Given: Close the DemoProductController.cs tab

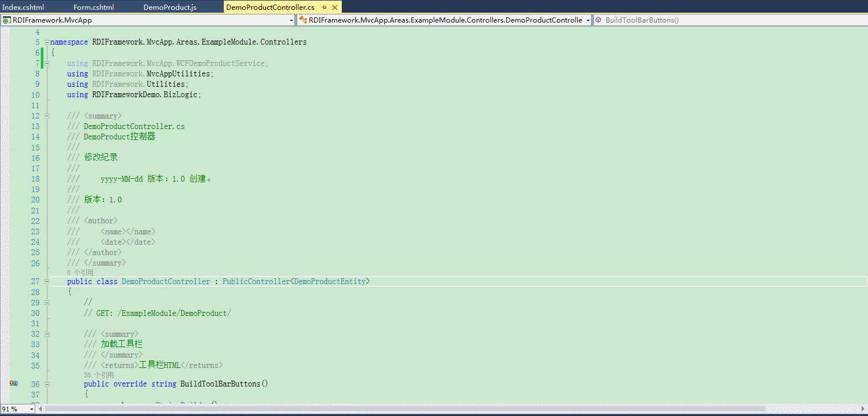Looking at the screenshot, I should point(334,8).
